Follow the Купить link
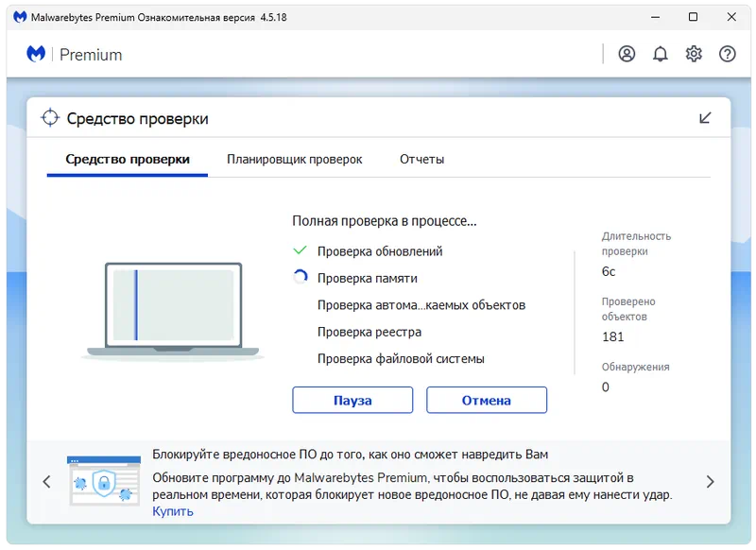This screenshot has height=550, width=756. tap(173, 511)
